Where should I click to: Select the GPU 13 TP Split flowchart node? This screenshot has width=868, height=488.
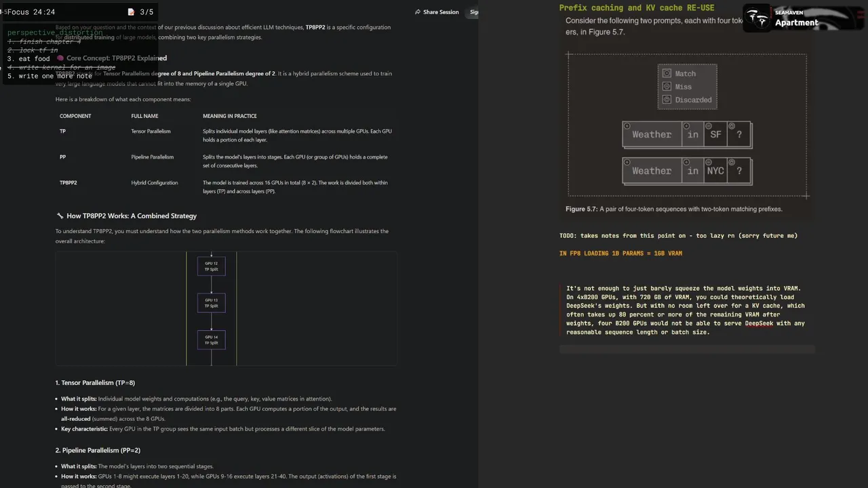click(212, 303)
